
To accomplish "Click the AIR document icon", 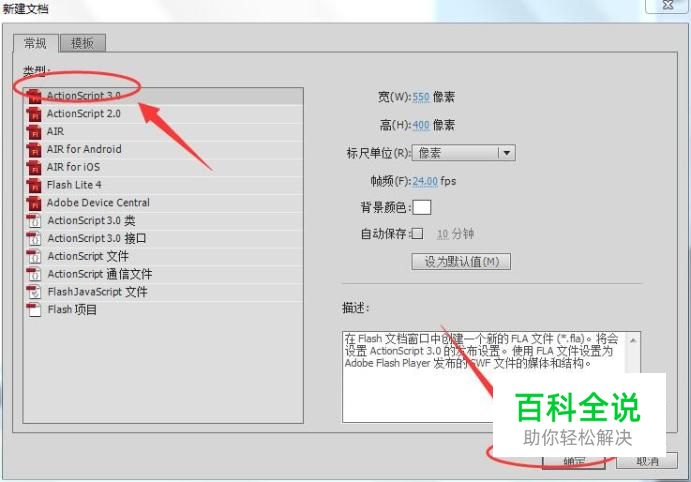I will 34,132.
